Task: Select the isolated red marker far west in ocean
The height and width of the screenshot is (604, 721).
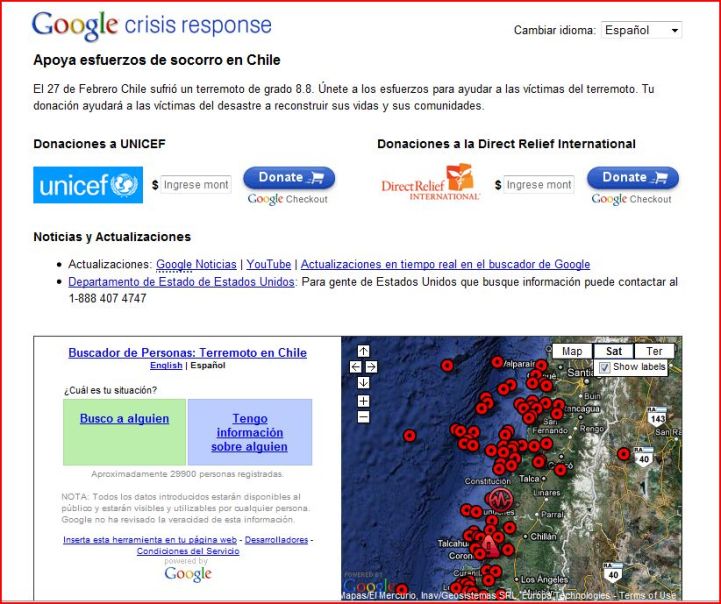Action: point(409,435)
